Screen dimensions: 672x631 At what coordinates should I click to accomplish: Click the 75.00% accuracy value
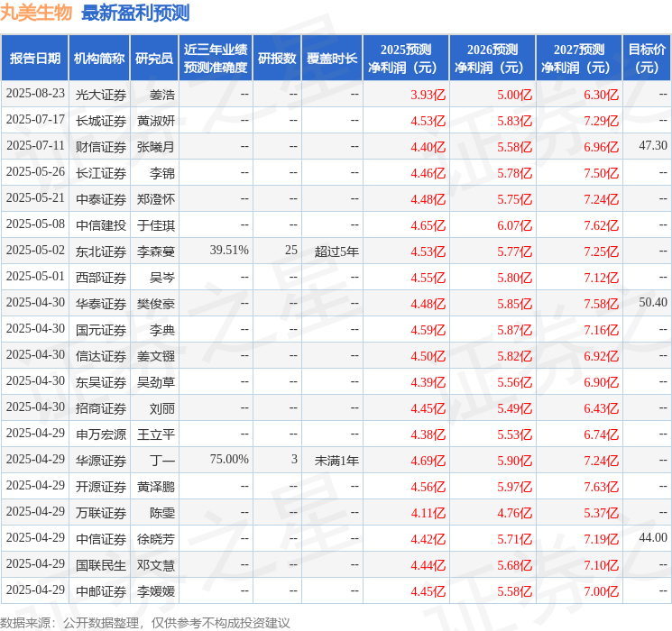(229, 459)
